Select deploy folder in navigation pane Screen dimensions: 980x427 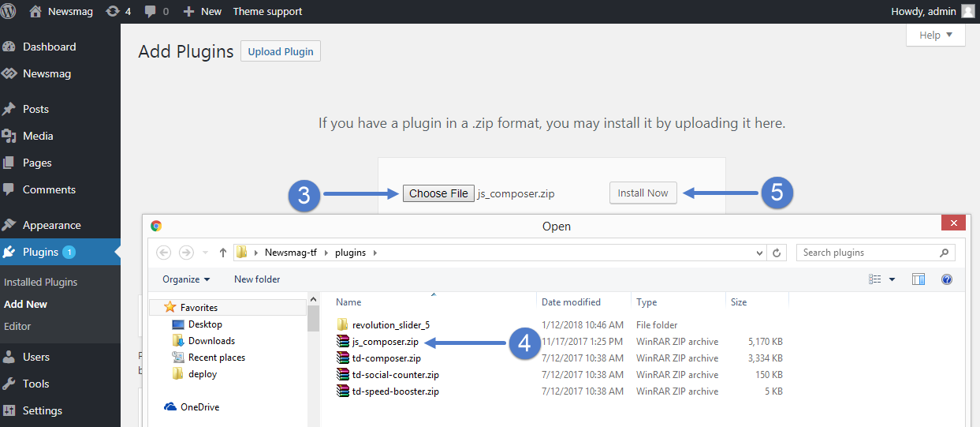203,374
